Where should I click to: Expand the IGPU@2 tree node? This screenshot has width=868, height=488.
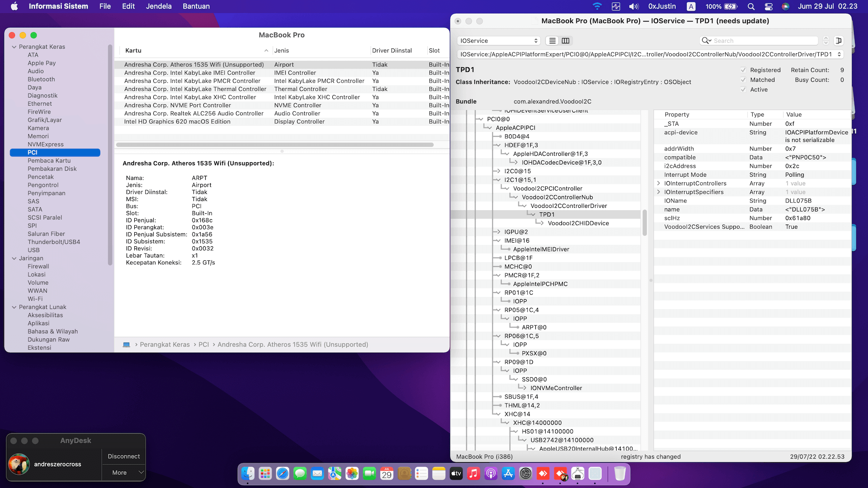497,232
